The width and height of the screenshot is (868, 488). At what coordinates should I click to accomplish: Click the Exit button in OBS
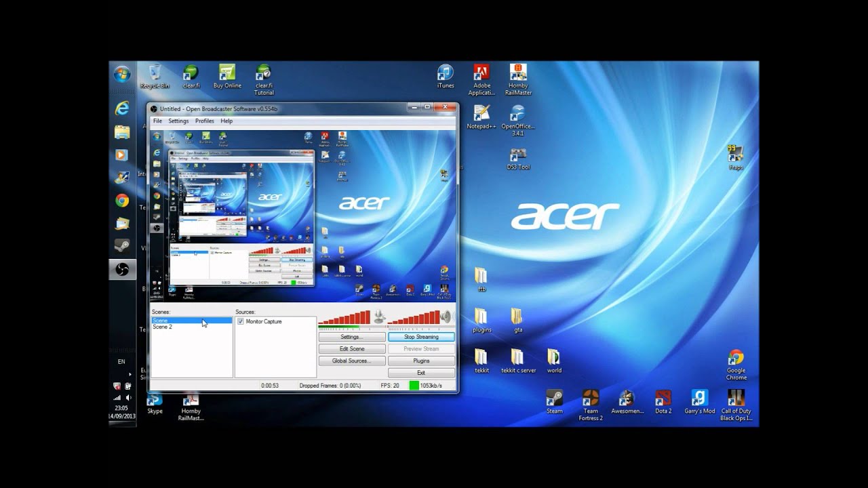tap(421, 373)
